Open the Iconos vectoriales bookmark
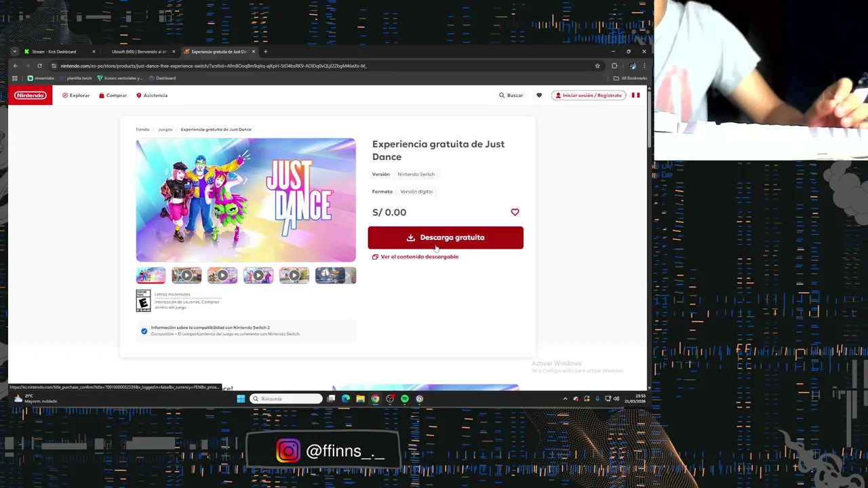868x488 pixels. [x=120, y=78]
